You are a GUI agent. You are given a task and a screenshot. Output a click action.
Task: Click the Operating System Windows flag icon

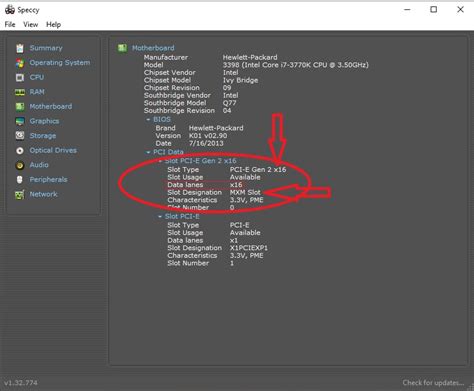tap(20, 63)
